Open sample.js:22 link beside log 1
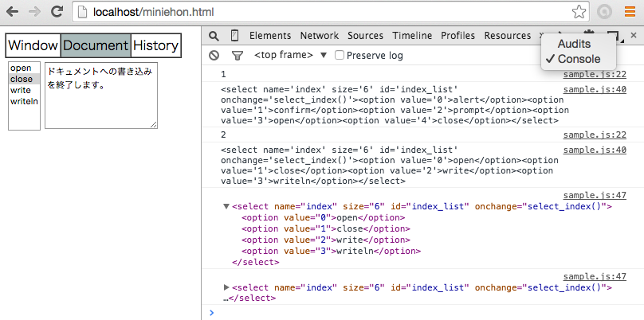 click(x=595, y=75)
